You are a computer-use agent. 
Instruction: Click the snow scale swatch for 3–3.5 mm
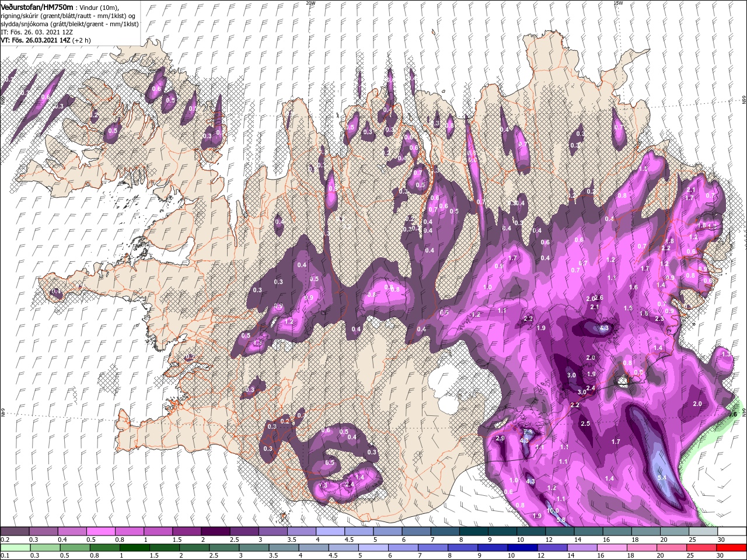(273, 531)
